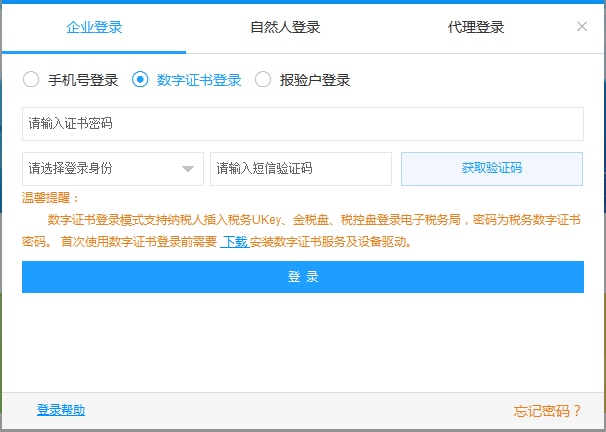The height and width of the screenshot is (432, 606).
Task: Open the 代理登录 tab
Action: point(476,27)
